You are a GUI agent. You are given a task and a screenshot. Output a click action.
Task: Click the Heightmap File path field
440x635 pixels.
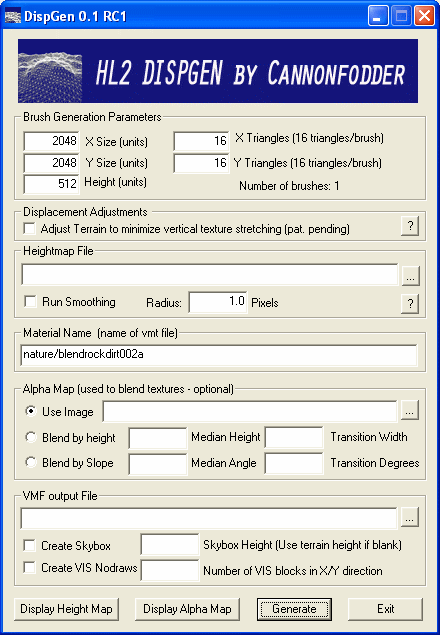(x=210, y=275)
